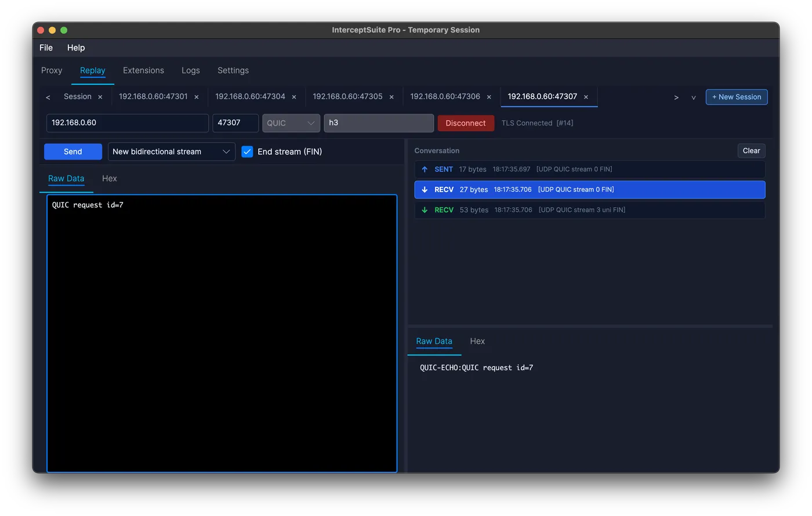The height and width of the screenshot is (516, 812).
Task: Select the request editor Raw Data tab
Action: click(66, 179)
